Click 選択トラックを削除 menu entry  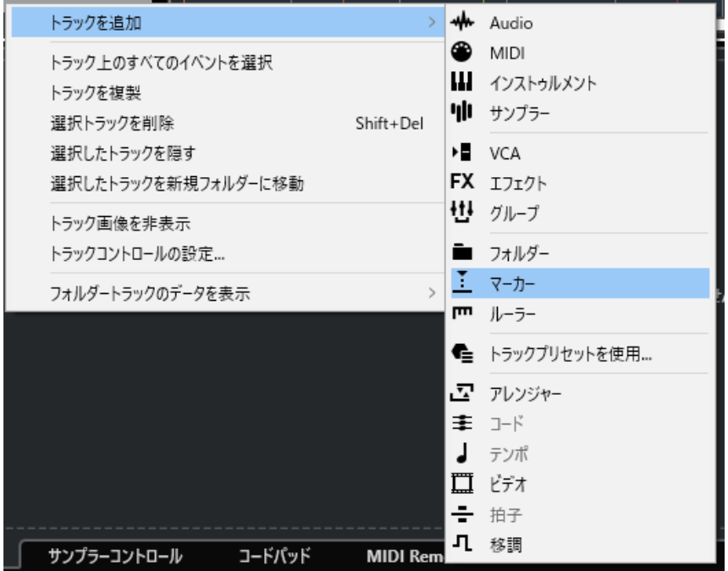(x=112, y=124)
